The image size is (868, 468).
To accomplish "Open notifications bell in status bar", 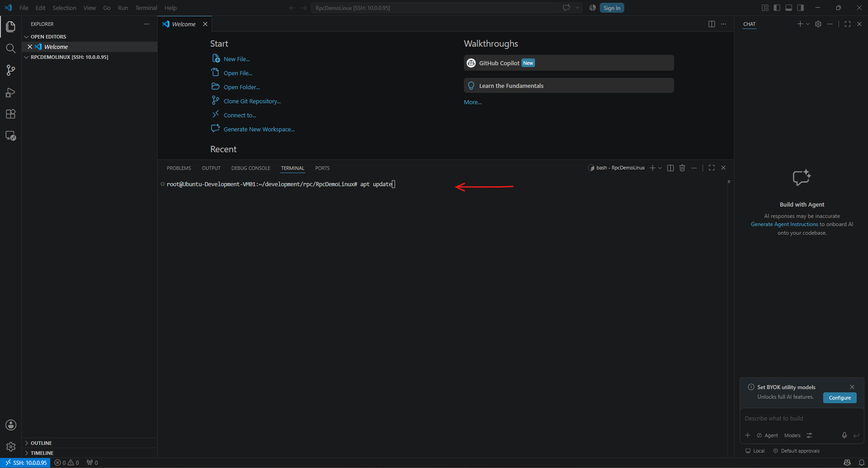I will [x=861, y=463].
